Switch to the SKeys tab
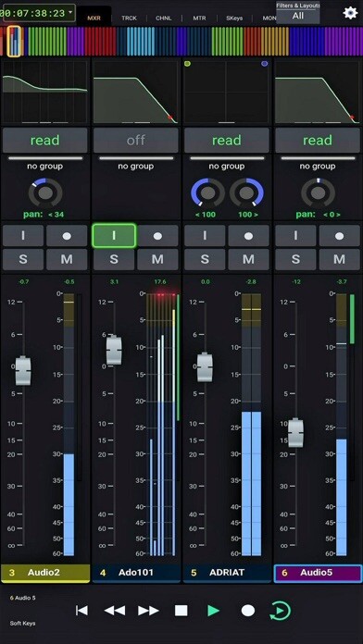363x644 pixels. pos(234,19)
